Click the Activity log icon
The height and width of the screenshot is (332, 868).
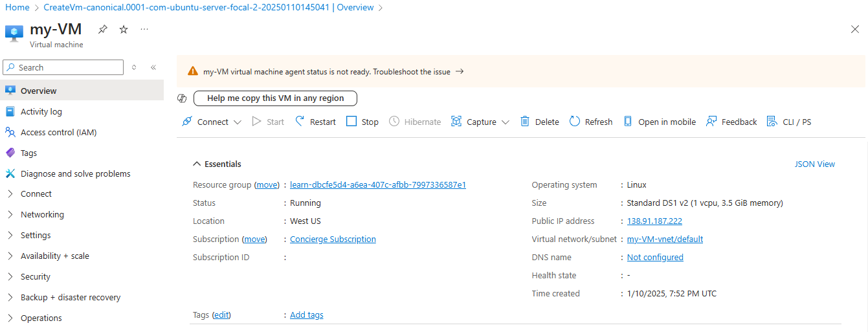coord(10,111)
